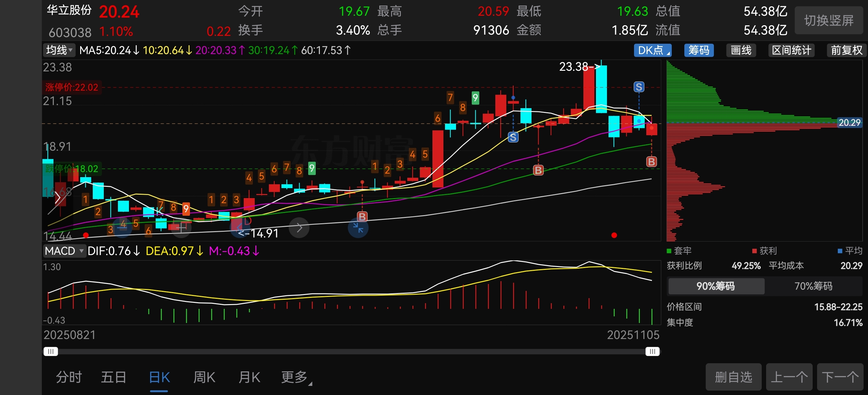Expand the left side panel using the chevron
Screen dimensions: 868x395
point(58,198)
